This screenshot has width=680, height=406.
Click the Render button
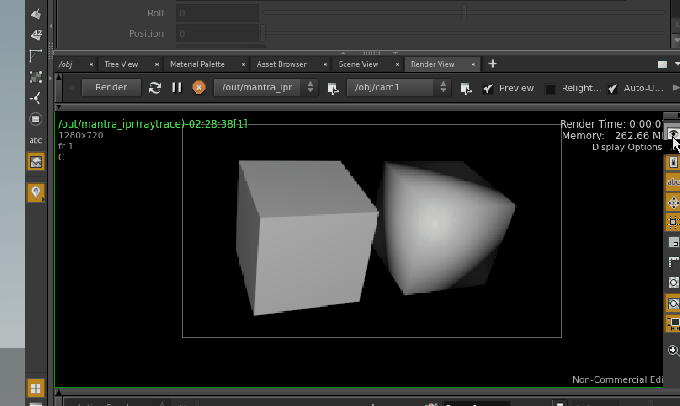point(111,88)
